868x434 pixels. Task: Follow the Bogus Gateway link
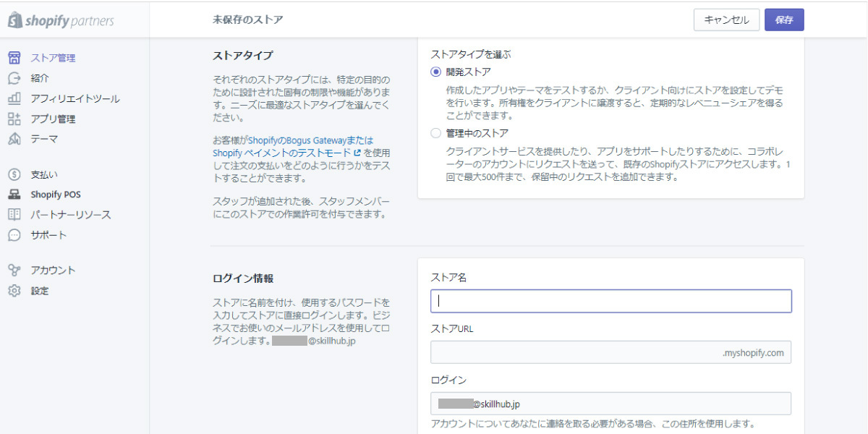[x=311, y=140]
